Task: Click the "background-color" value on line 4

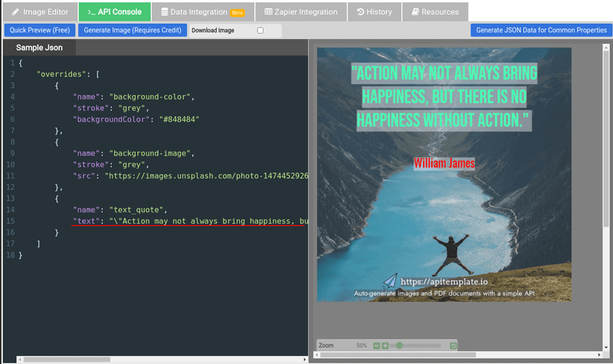Action: click(149, 97)
